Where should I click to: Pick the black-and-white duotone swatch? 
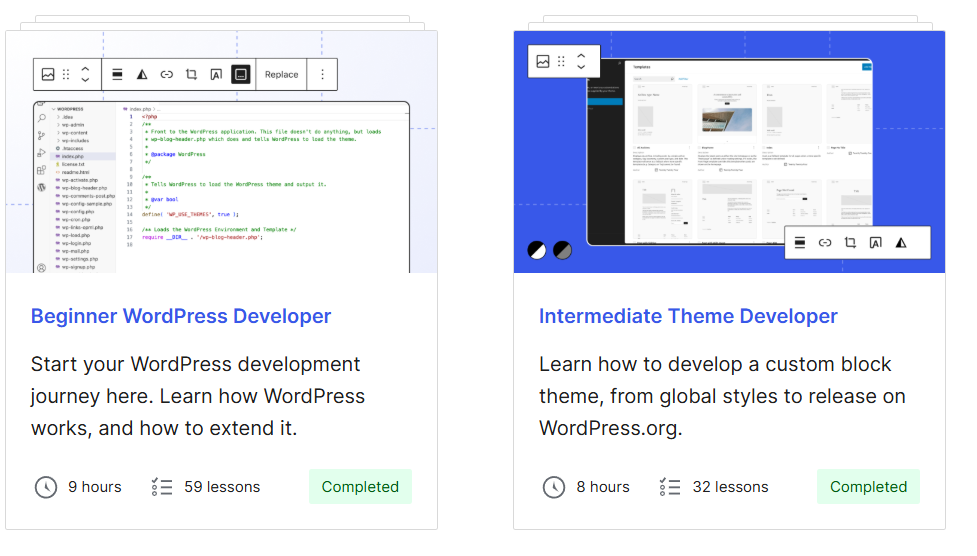(x=537, y=251)
